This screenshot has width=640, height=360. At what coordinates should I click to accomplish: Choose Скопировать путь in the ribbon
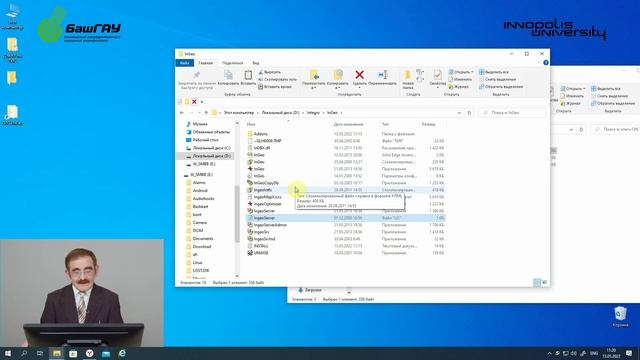(278, 80)
